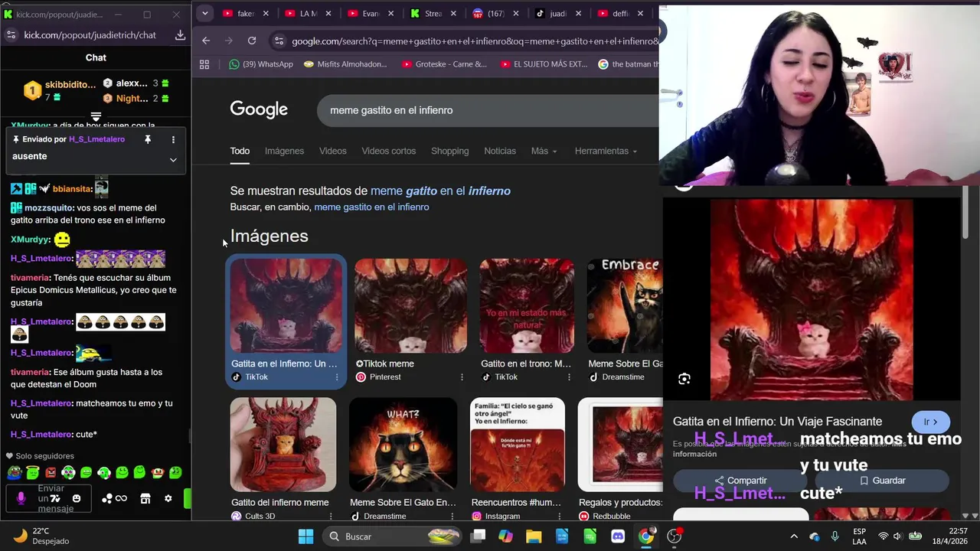Screen dimensions: 980x551
Task: Open pinned message three-dot menu
Action: tap(173, 139)
